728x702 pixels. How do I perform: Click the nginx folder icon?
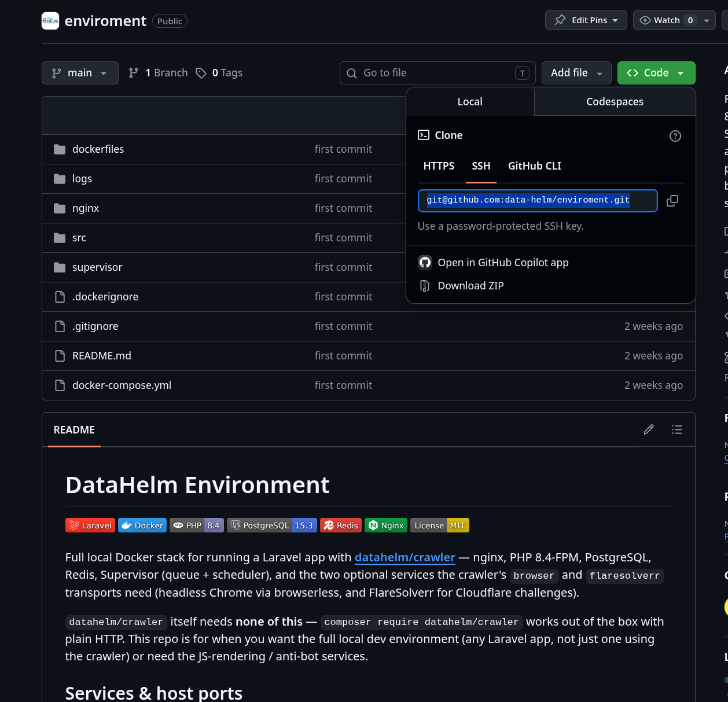coord(60,208)
